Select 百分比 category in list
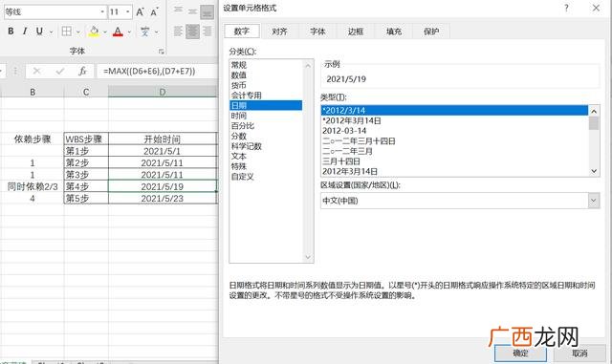612x364 pixels. pyautogui.click(x=266, y=125)
